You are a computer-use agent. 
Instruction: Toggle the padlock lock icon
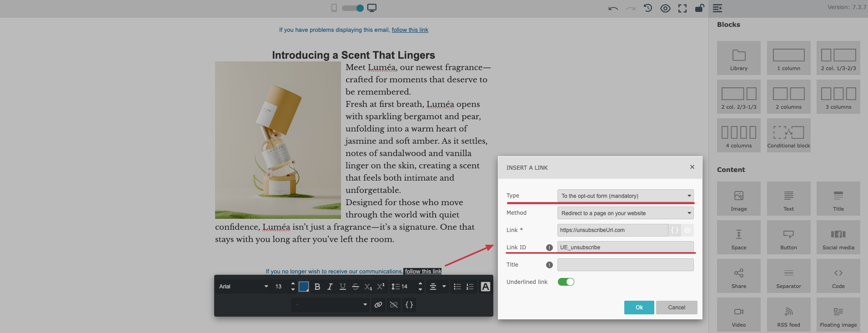(x=700, y=8)
